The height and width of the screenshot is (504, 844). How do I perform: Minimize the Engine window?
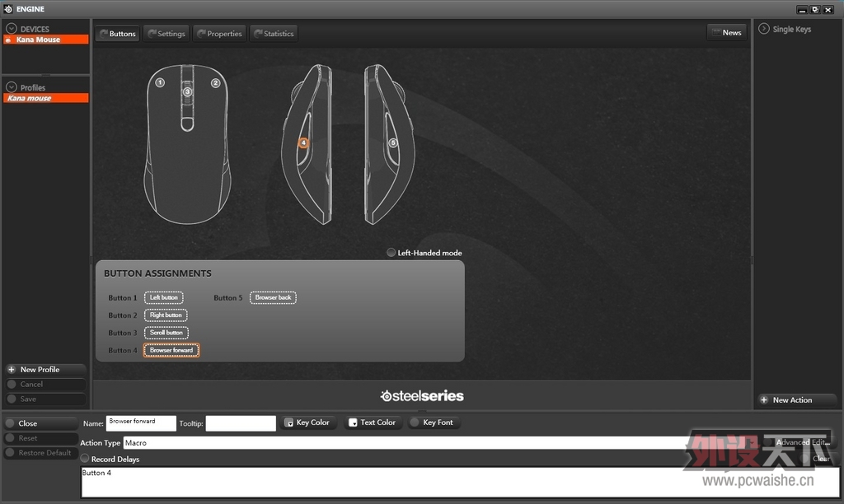point(802,10)
